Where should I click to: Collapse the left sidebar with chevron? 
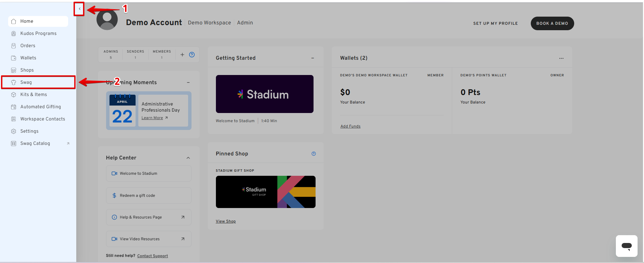pos(79,9)
